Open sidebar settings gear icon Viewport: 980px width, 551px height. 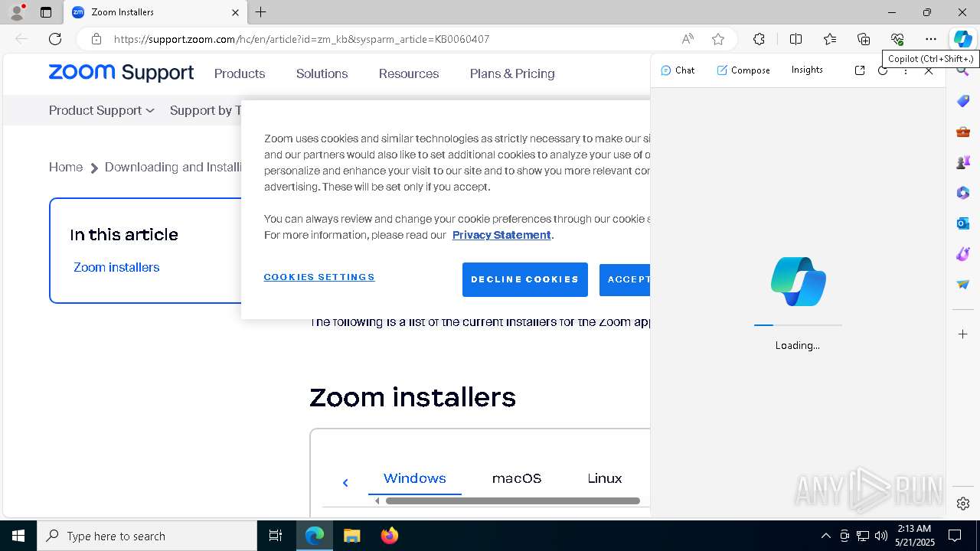963,504
